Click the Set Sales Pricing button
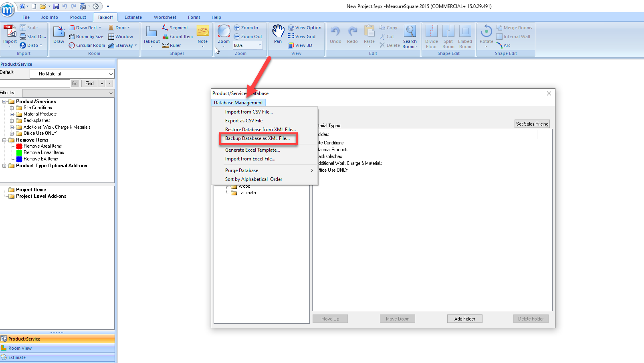Image resolution: width=644 pixels, height=363 pixels. (532, 124)
